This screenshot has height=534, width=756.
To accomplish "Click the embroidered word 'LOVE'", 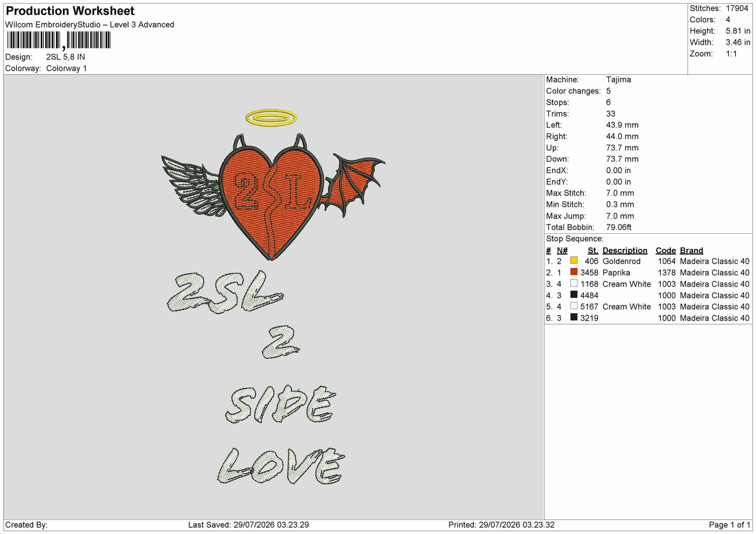I will [281, 465].
